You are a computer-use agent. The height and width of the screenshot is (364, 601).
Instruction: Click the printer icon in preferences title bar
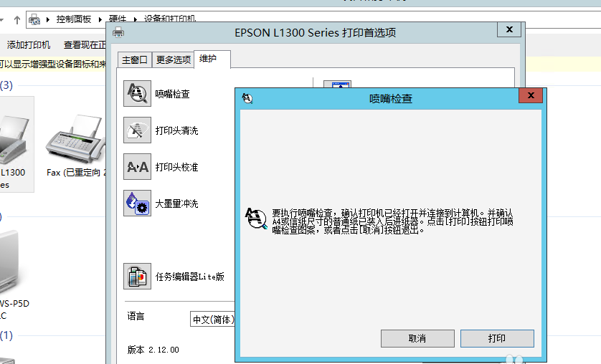pos(118,32)
